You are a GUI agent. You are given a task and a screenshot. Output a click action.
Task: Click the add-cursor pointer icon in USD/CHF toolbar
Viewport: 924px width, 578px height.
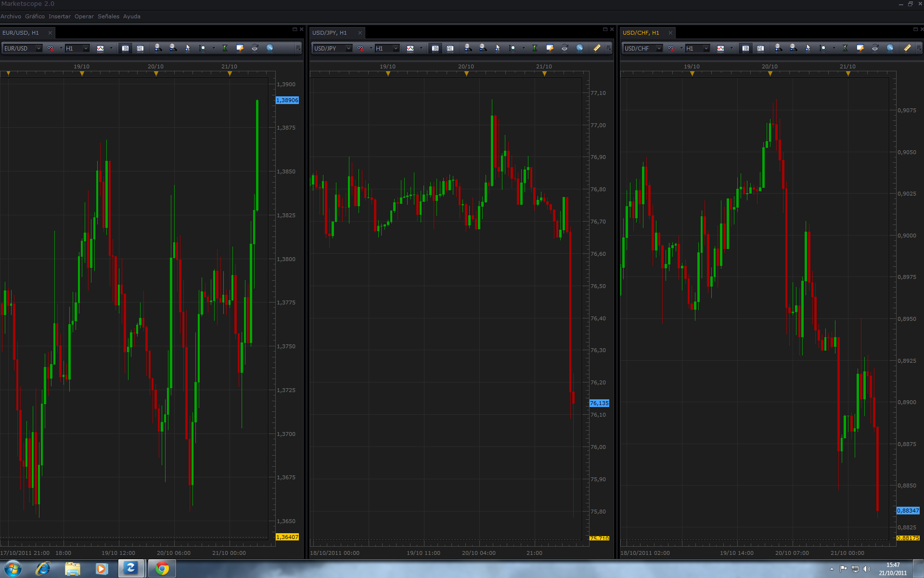[808, 48]
